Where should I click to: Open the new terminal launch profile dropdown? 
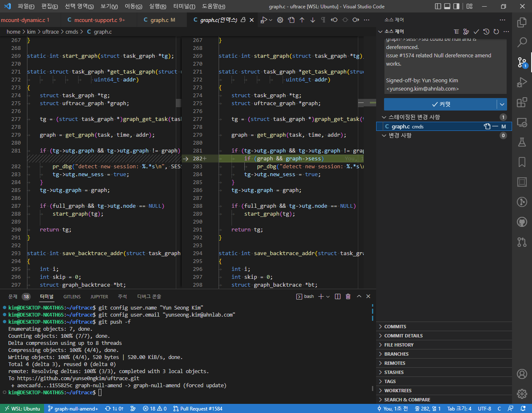click(328, 296)
